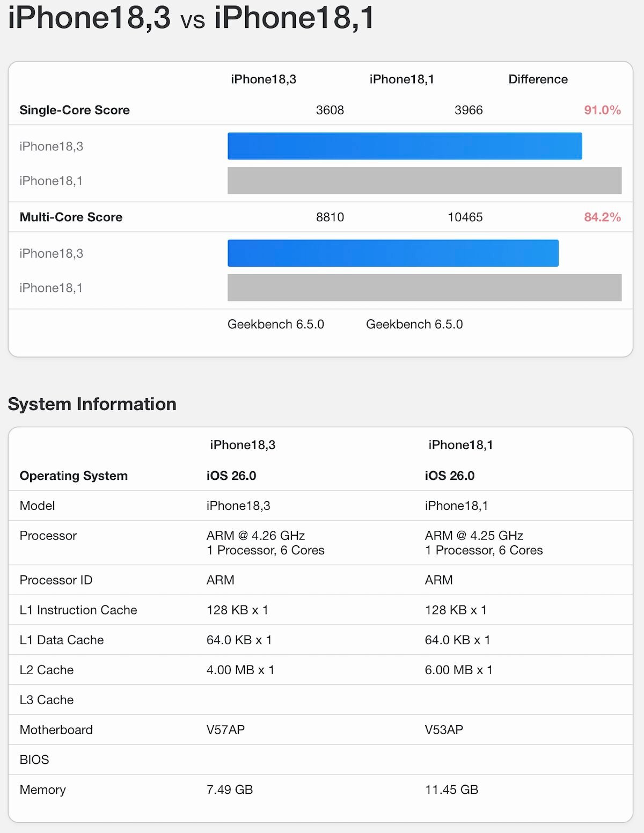Click the gray iPhone18,1 multi-core bar
This screenshot has height=833, width=644.
[x=425, y=288]
